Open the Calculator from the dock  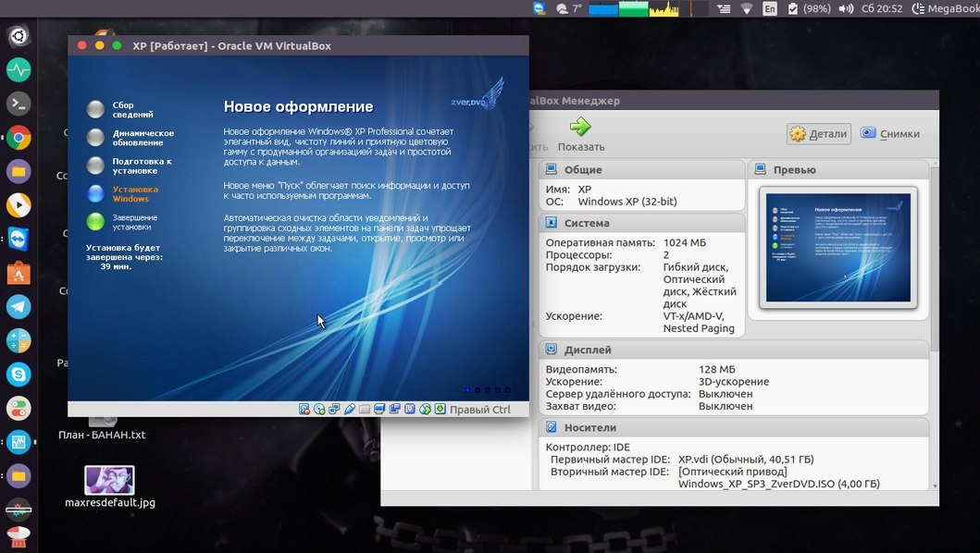point(19,340)
